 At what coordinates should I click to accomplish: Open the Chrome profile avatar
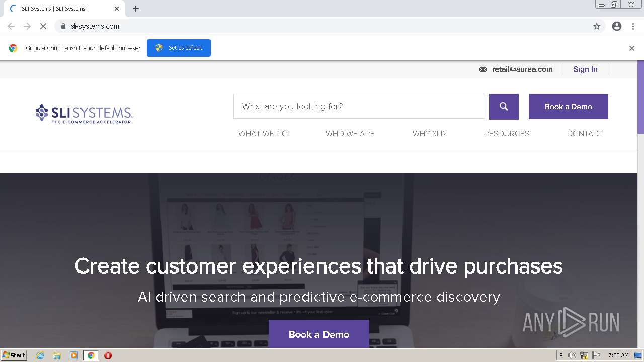tap(617, 26)
